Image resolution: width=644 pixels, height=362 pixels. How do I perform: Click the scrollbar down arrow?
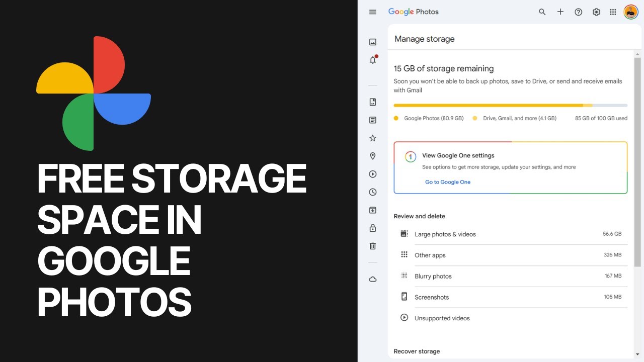[x=637, y=354]
